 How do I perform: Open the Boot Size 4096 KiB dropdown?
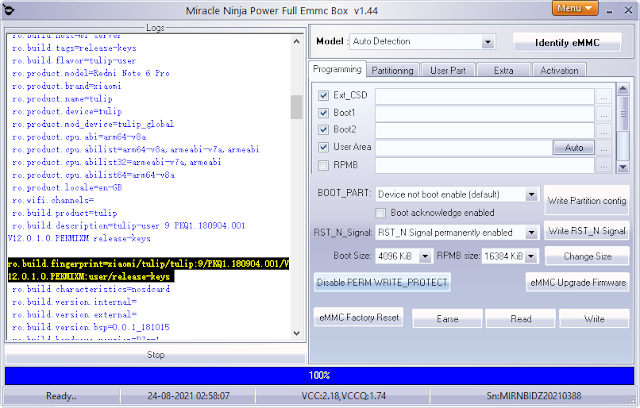(403, 256)
